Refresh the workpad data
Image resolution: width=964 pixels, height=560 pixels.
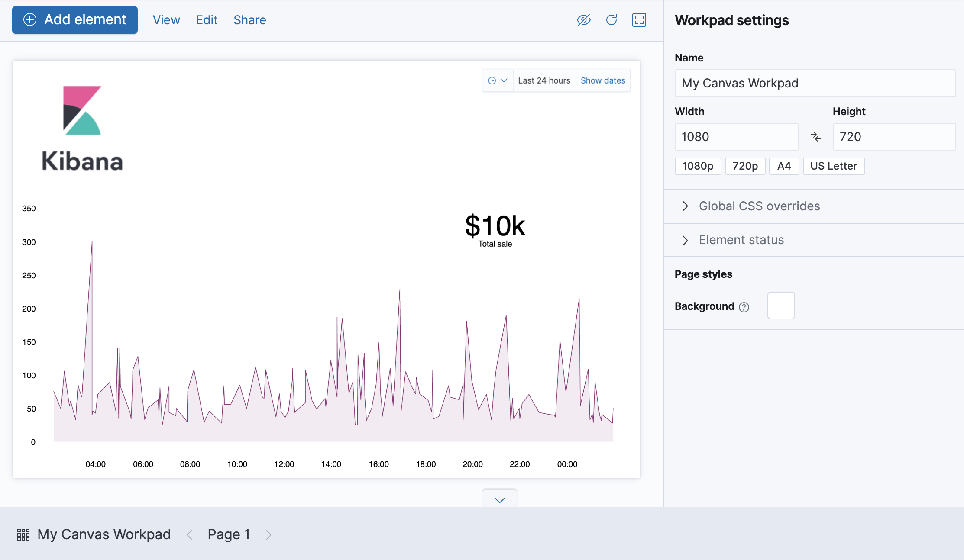pos(611,20)
